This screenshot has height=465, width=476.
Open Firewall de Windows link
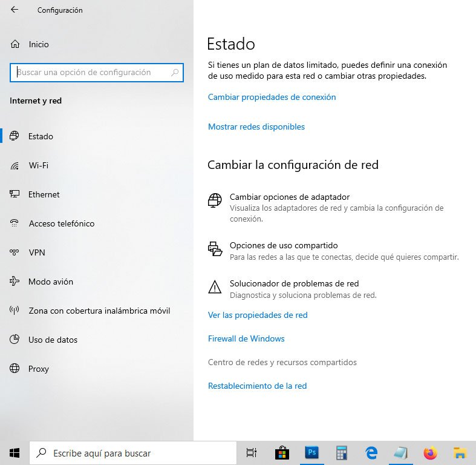click(x=246, y=339)
